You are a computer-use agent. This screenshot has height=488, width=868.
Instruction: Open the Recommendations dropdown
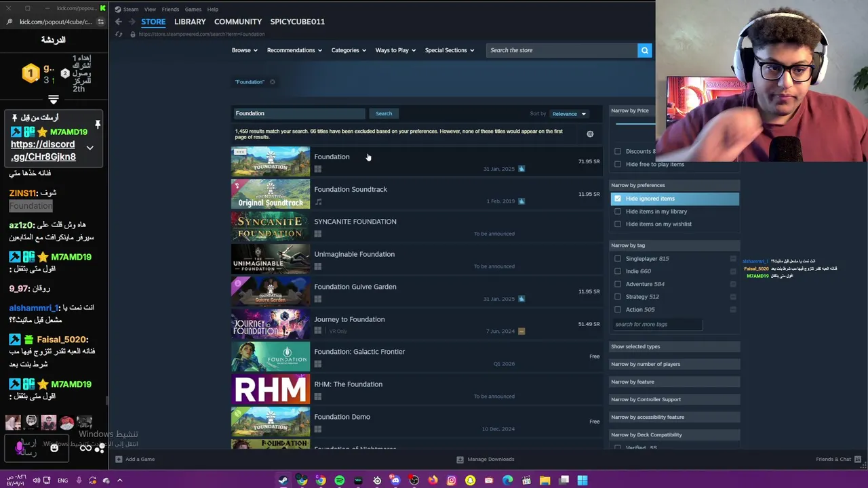point(294,50)
